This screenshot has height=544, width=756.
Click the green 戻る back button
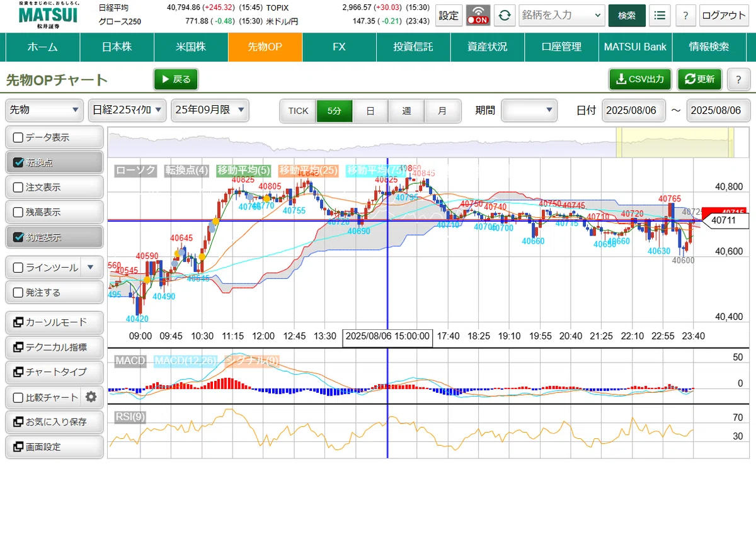tap(176, 79)
